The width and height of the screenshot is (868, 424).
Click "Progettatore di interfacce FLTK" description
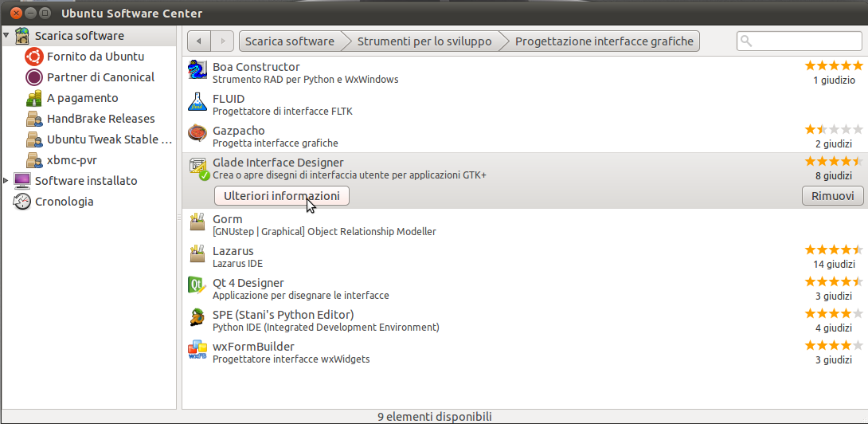click(x=283, y=112)
